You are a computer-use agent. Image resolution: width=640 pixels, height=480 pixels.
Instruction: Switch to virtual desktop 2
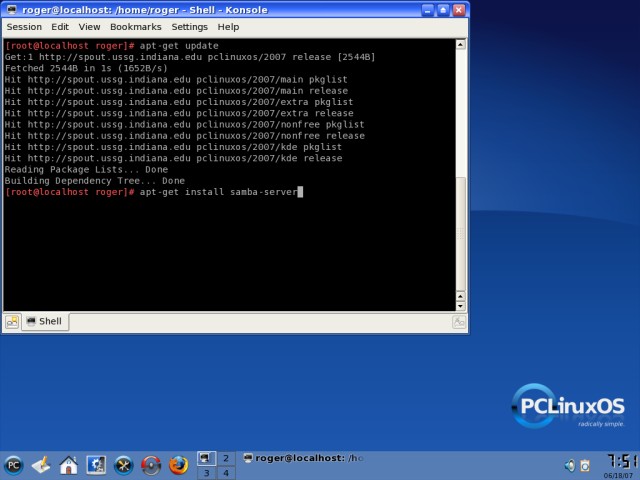pos(226,458)
